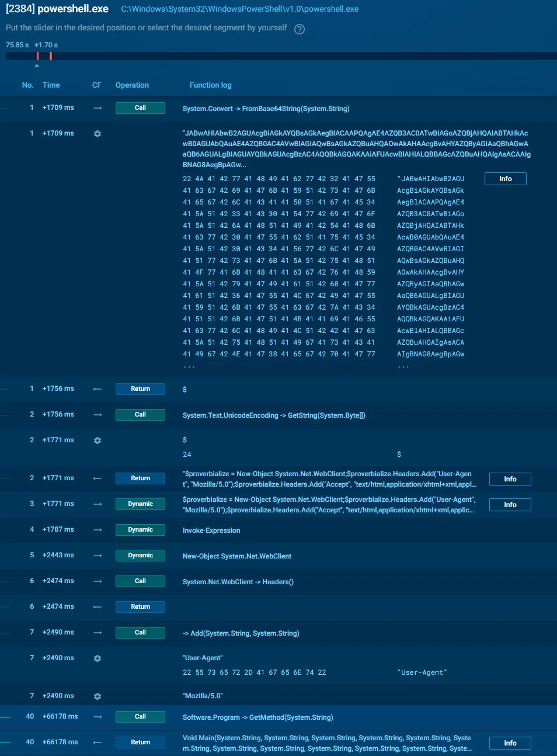557x756 pixels.
Task: Click the dark timeline bar track
Action: point(281,56)
